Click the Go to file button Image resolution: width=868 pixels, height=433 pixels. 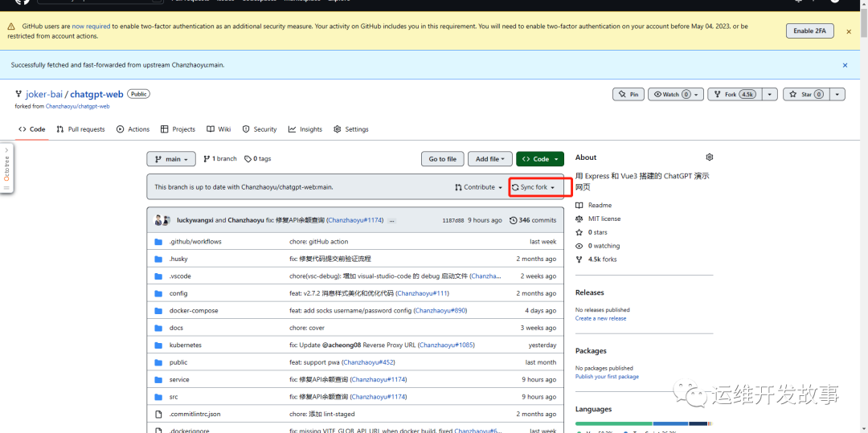[442, 159]
